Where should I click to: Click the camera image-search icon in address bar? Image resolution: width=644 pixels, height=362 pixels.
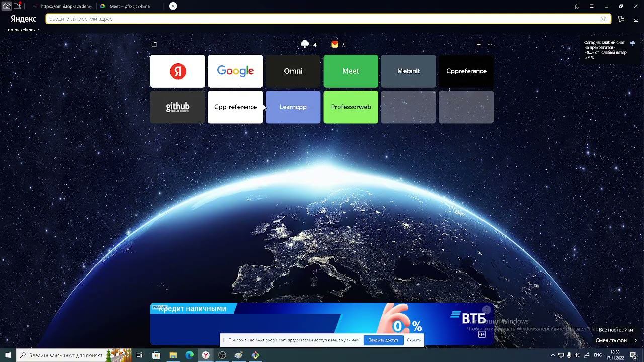coord(603,19)
